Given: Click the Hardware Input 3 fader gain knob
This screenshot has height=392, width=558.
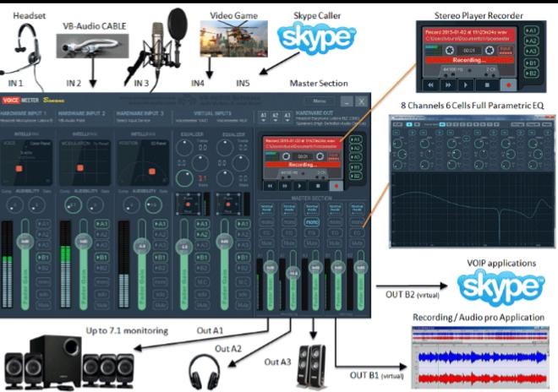Looking at the screenshot, I should click(x=142, y=246).
